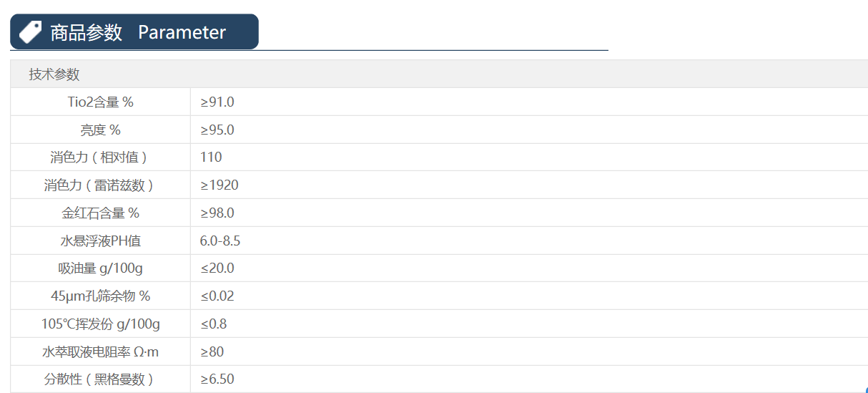This screenshot has width=868, height=393.
Task: Click the ≥91.0 value cell
Action: point(217,102)
